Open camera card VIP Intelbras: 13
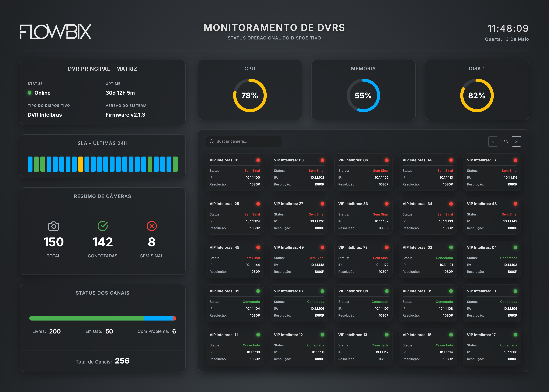This screenshot has width=549, height=392. 363,347
